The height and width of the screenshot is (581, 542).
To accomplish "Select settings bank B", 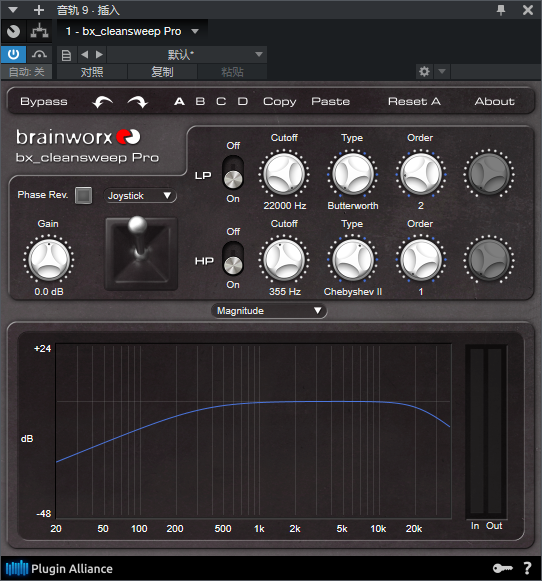I will tap(200, 101).
